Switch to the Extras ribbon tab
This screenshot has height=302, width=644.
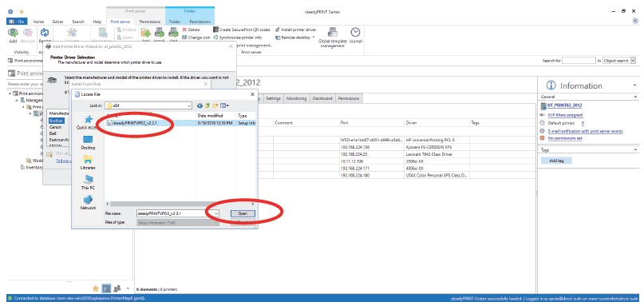(x=58, y=22)
